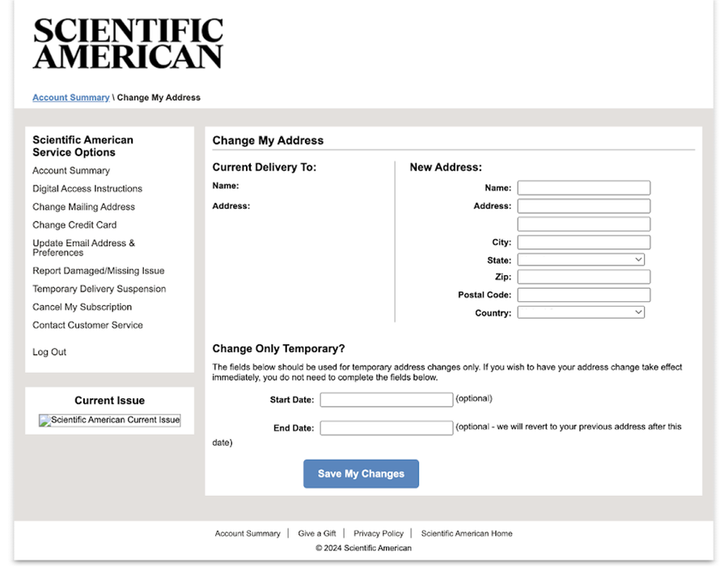Go to Change Mailing Address

click(x=83, y=206)
